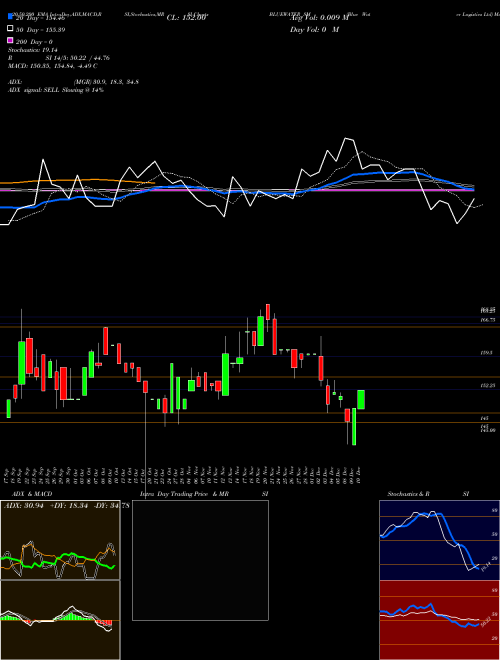The width and height of the screenshot is (500, 660).
Task: Click the RSI 14/3 readout line
Action: coord(59,58)
